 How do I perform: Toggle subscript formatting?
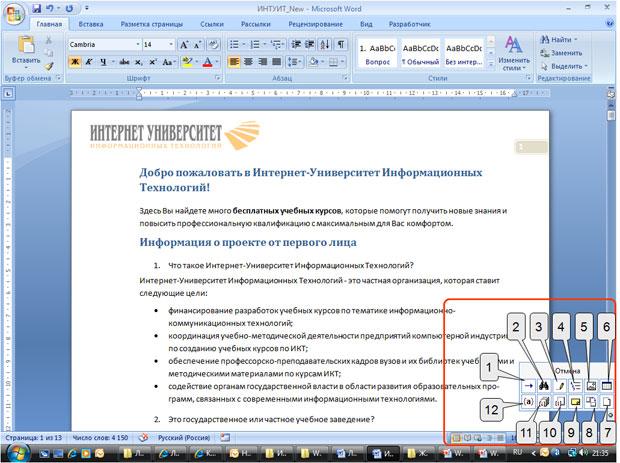[138, 62]
